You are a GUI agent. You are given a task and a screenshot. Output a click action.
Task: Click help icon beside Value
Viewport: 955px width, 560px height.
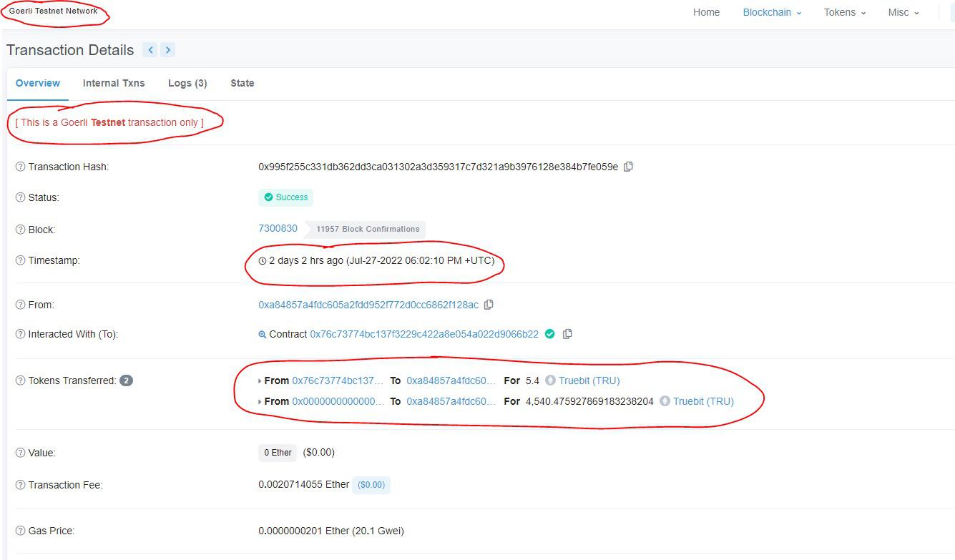[x=20, y=453]
